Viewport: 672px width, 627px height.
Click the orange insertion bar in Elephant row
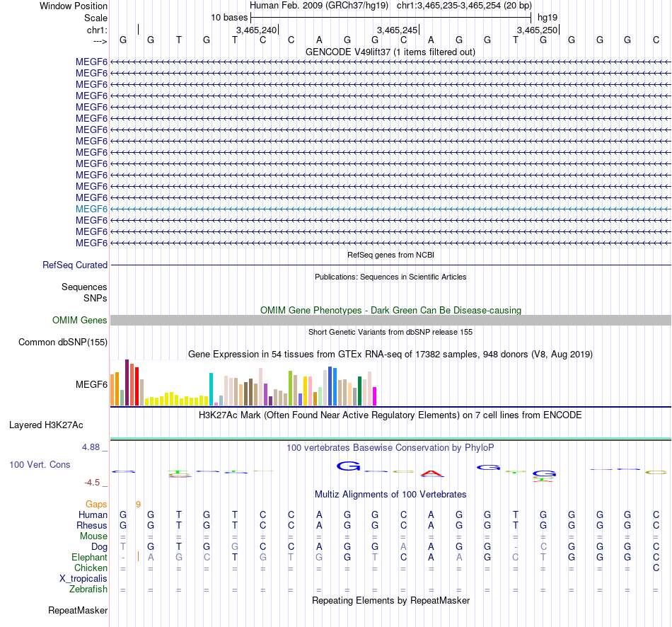pyautogui.click(x=138, y=556)
